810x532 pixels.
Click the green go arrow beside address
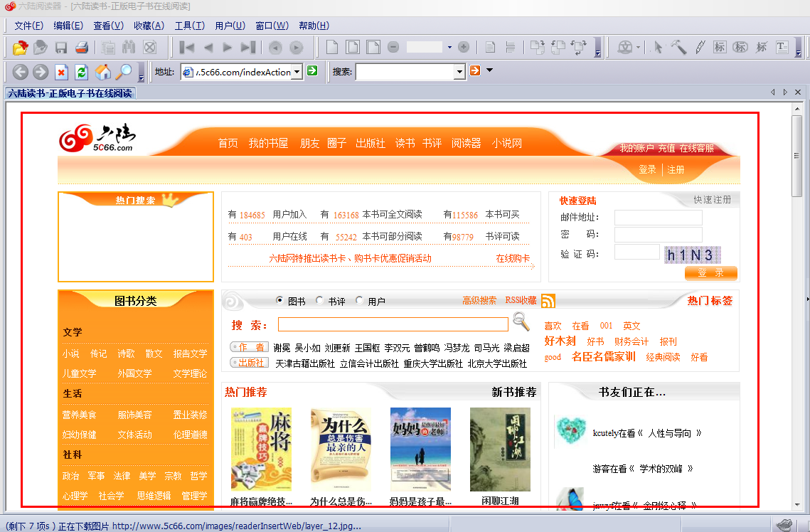[312, 71]
